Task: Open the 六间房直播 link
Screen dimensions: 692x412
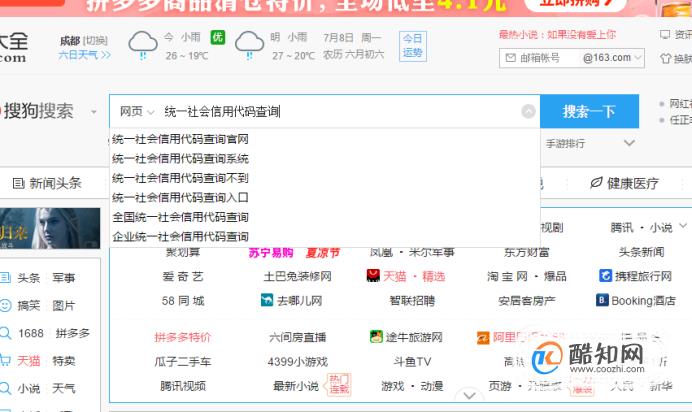Action: coord(298,337)
